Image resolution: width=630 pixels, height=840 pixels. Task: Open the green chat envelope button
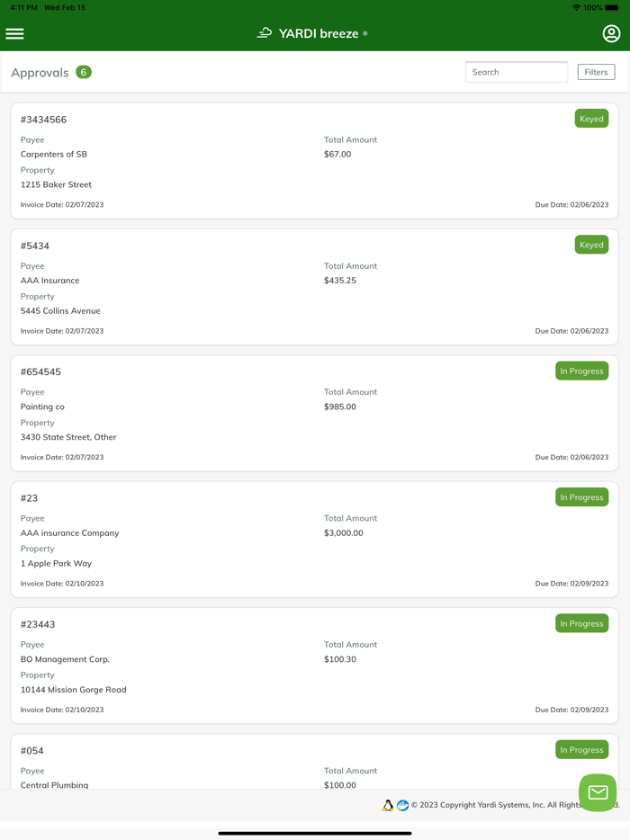point(597,792)
